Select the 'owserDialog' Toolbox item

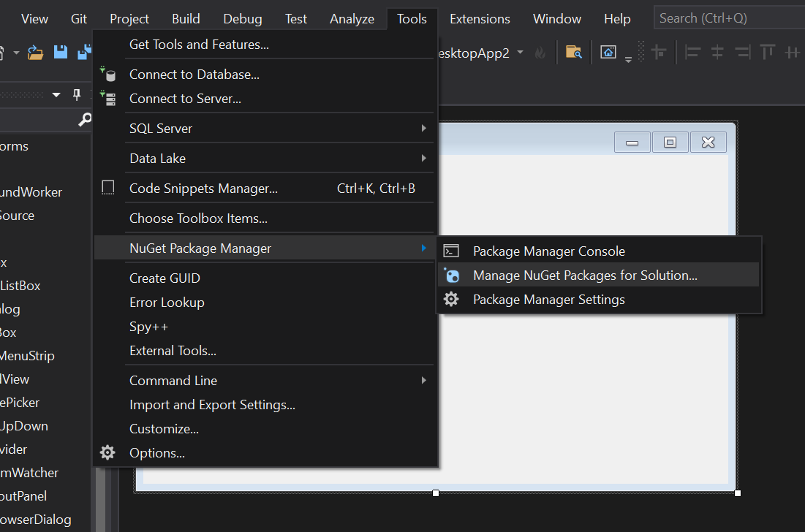(x=35, y=519)
